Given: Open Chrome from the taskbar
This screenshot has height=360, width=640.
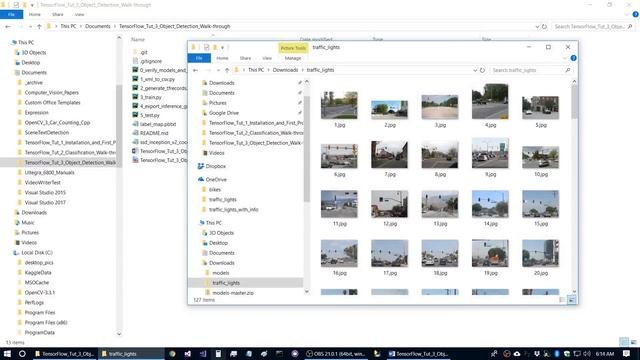Looking at the screenshot, I should [x=172, y=354].
